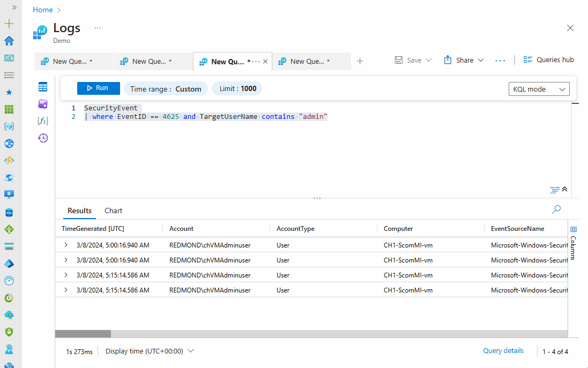Open the Help and support person icon

[x=9, y=349]
